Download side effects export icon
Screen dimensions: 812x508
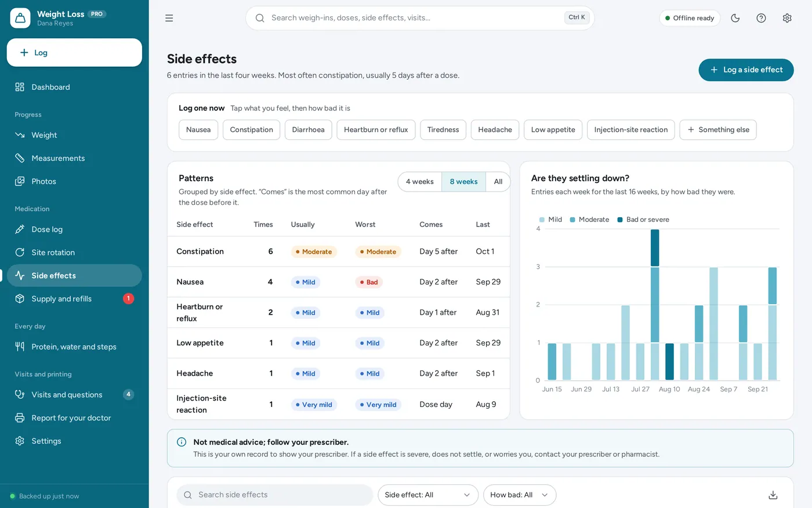click(x=773, y=495)
